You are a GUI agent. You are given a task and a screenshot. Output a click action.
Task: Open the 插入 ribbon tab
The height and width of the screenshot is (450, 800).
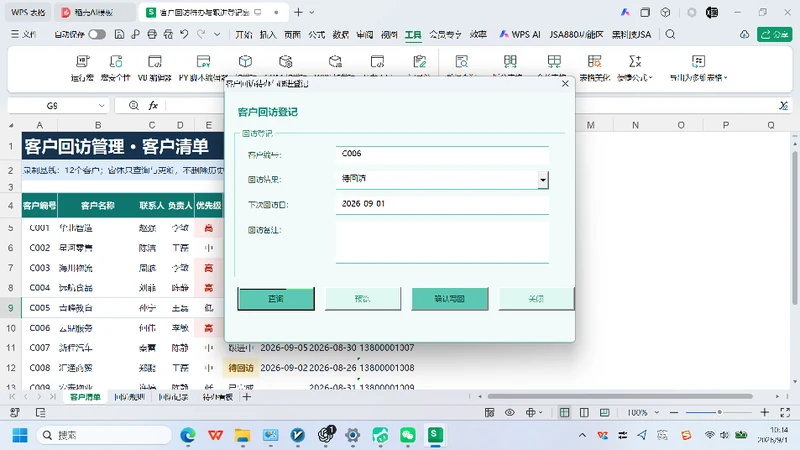point(268,34)
